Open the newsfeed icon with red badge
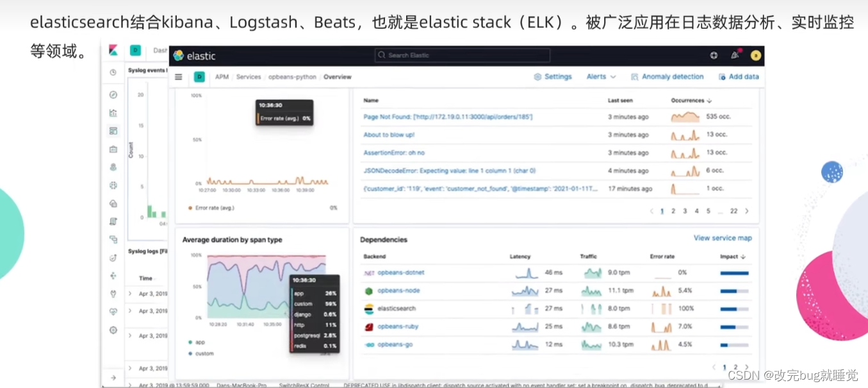The width and height of the screenshot is (868, 388). pyautogui.click(x=735, y=55)
